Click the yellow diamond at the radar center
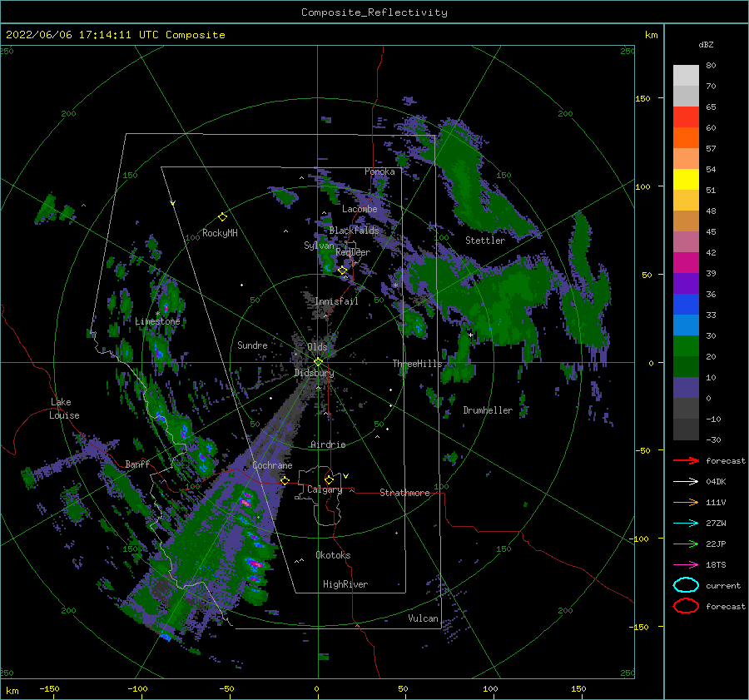749x700 pixels. tap(318, 362)
